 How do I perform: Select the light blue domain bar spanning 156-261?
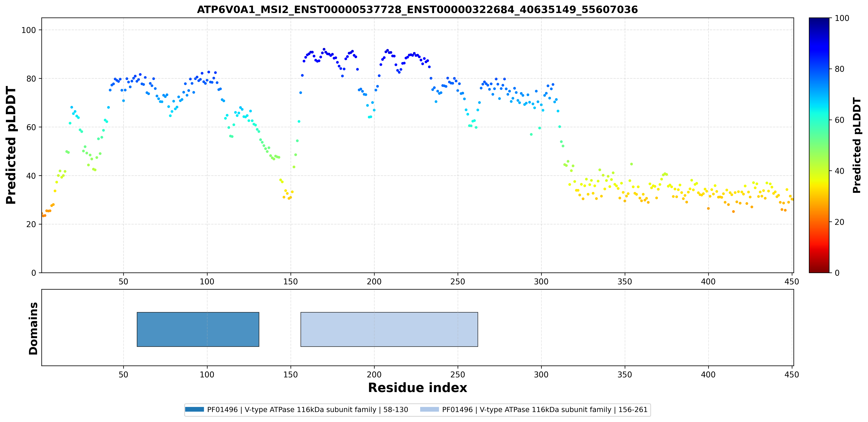click(389, 329)
